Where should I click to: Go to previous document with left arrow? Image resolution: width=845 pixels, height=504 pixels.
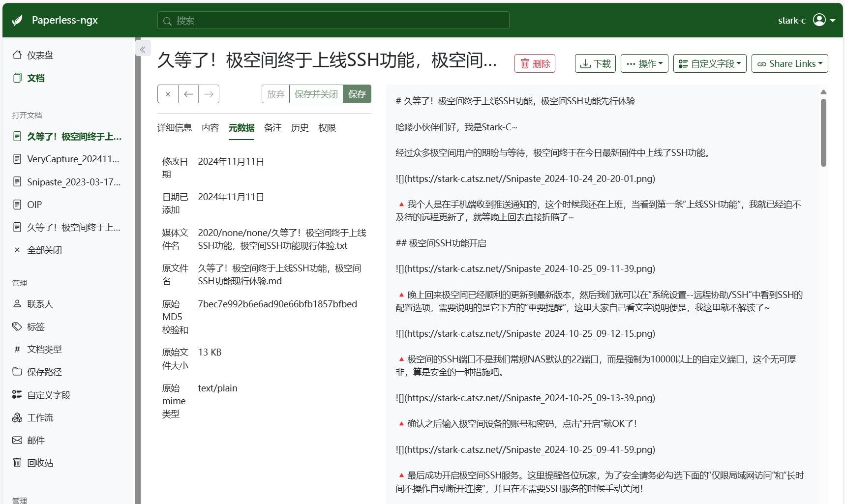pyautogui.click(x=188, y=94)
